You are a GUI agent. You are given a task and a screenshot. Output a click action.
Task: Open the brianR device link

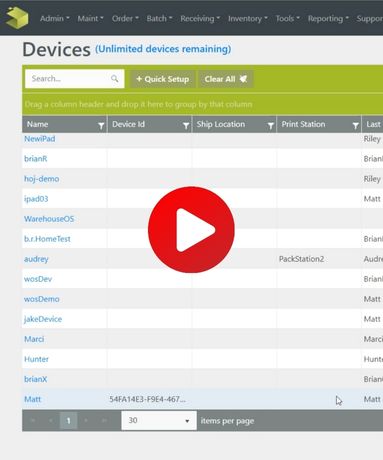point(36,159)
